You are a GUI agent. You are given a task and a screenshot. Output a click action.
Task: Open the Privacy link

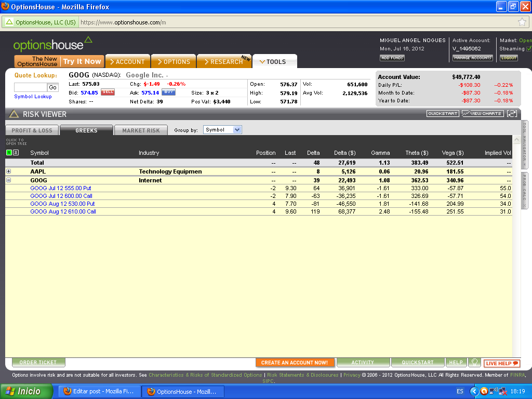[352, 375]
